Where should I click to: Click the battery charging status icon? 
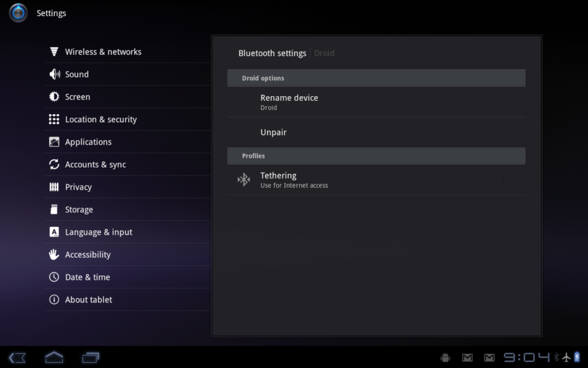(x=577, y=357)
